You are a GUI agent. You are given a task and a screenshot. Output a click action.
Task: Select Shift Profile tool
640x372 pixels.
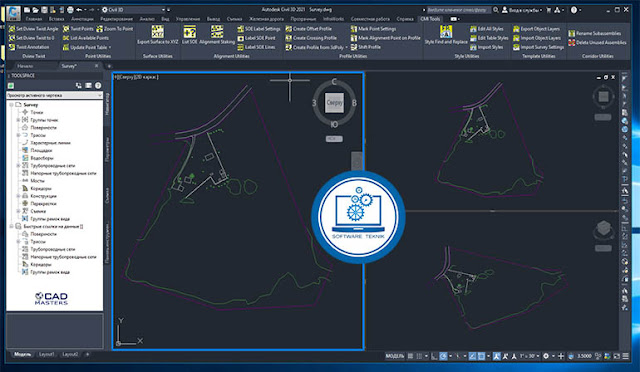pos(365,47)
